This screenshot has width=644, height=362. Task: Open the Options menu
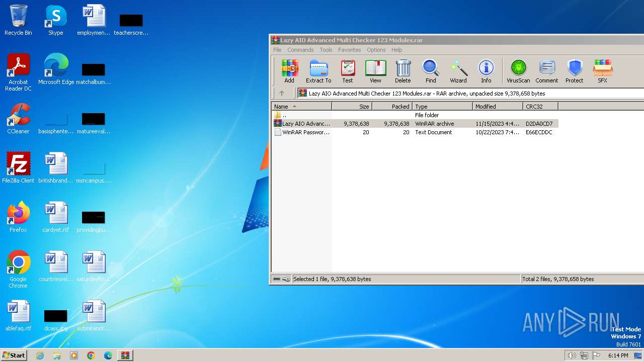click(x=376, y=50)
